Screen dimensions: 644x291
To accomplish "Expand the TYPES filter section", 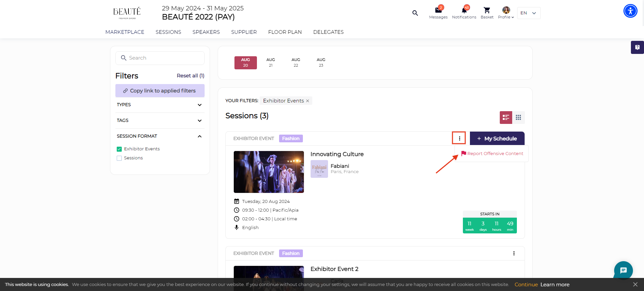I will pyautogui.click(x=160, y=105).
